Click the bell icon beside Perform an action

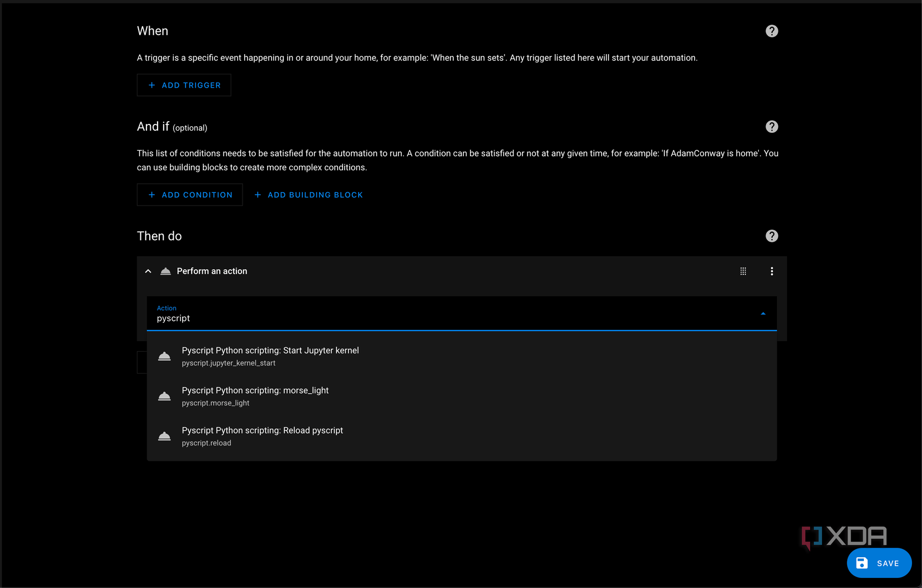[165, 271]
